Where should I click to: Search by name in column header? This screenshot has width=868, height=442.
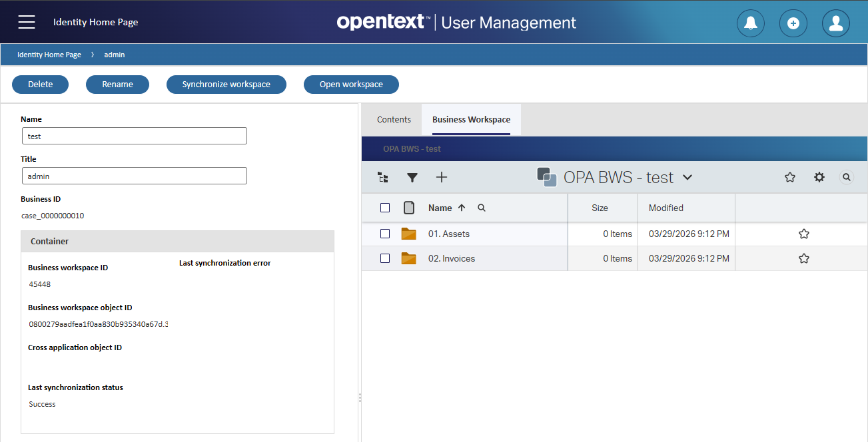[x=482, y=208]
